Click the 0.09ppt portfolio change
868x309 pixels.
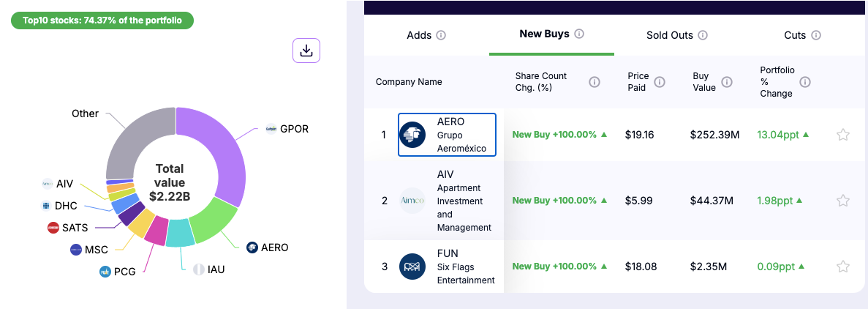[780, 267]
